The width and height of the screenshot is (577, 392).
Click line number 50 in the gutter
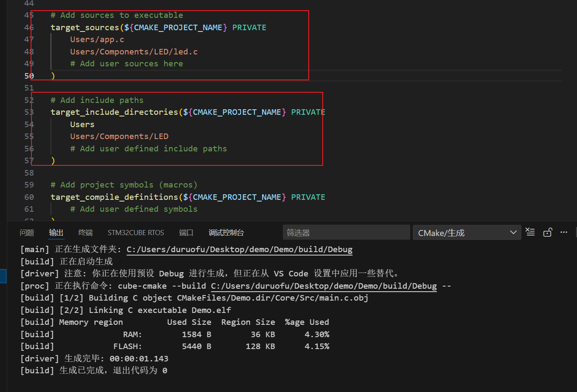[x=29, y=76]
